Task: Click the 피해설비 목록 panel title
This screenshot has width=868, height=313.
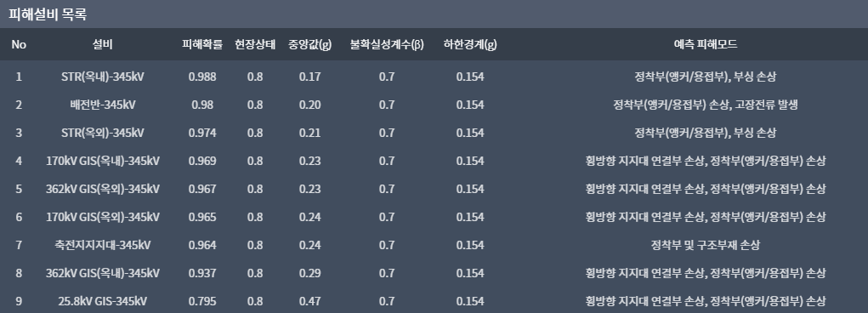Action: pyautogui.click(x=48, y=14)
